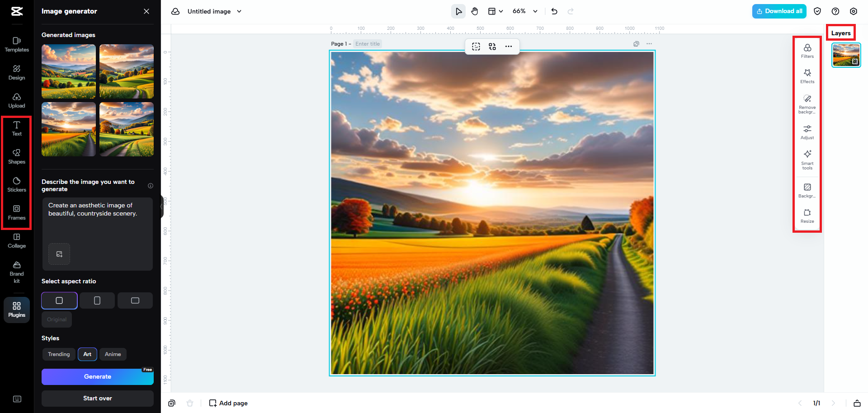Select the Anime style toggle
The image size is (868, 413).
(113, 354)
